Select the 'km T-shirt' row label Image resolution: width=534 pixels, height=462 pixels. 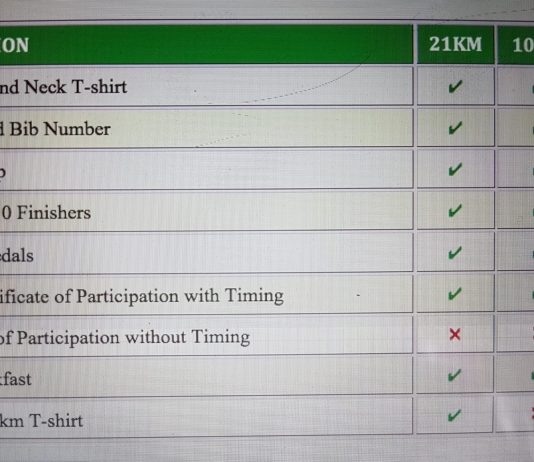[x=41, y=420]
